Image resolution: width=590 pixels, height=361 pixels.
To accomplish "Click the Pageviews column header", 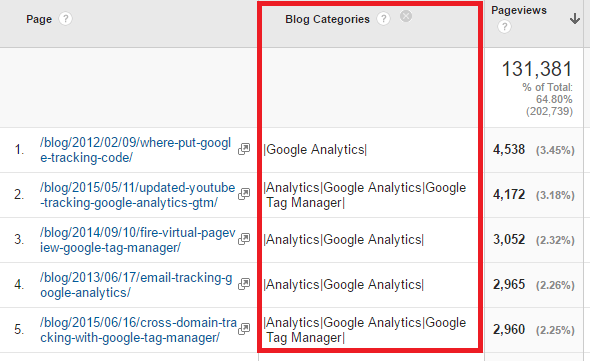I will coord(519,10).
